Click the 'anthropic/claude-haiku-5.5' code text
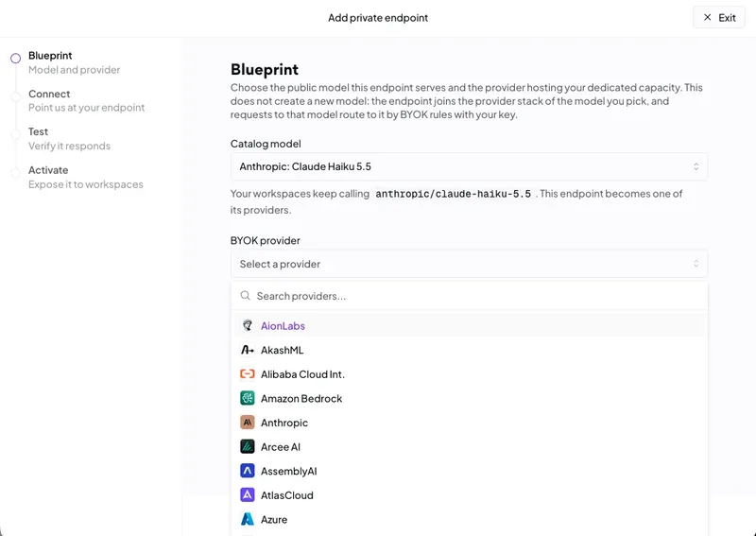The image size is (756, 536). (454, 194)
